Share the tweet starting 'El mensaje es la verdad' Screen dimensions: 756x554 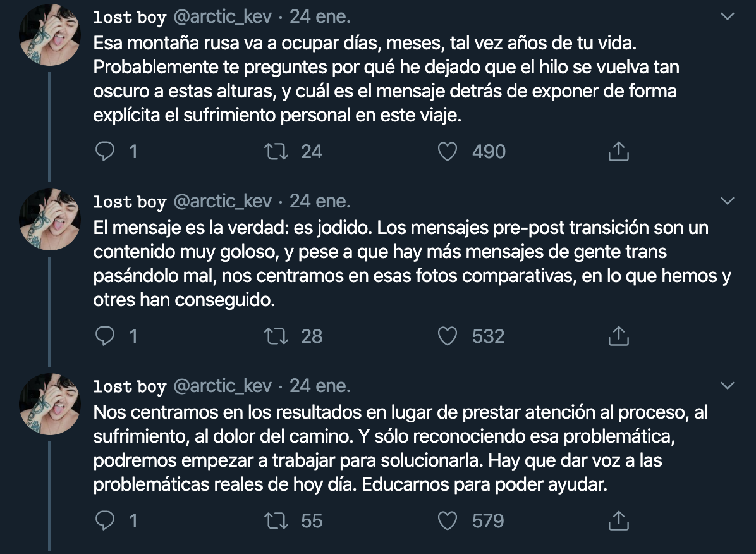click(618, 336)
